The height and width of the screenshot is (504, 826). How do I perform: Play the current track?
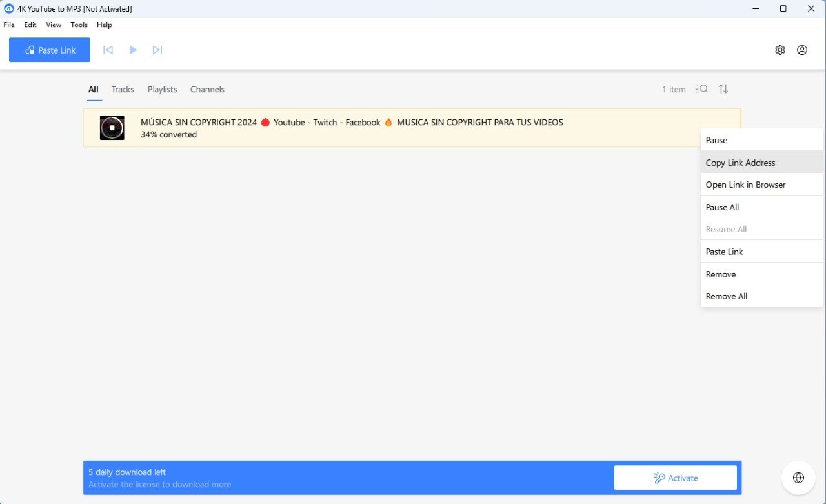[133, 50]
